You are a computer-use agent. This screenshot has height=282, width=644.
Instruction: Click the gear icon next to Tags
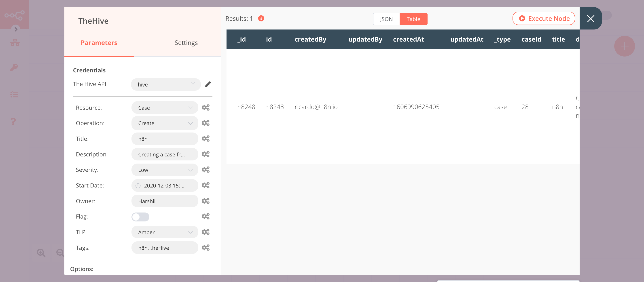[205, 248]
